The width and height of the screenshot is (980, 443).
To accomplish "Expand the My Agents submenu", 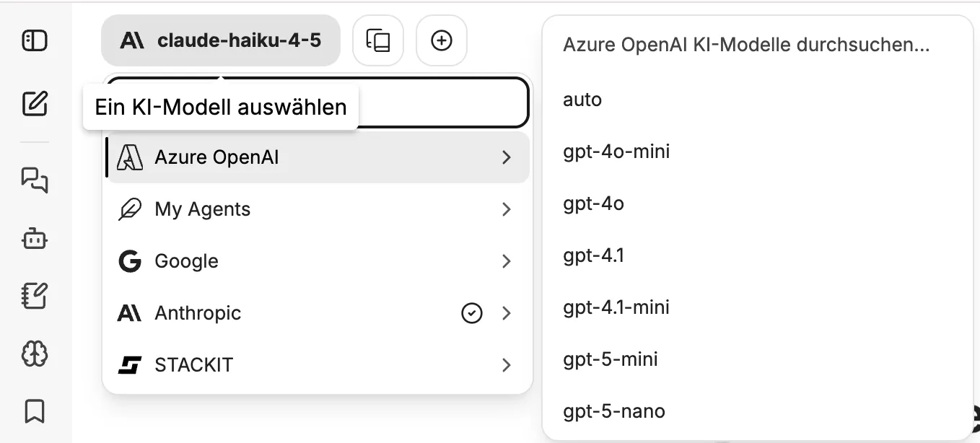I will click(x=318, y=209).
